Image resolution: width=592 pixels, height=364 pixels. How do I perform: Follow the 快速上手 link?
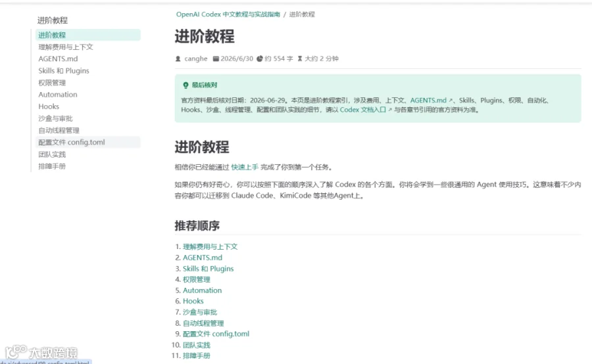245,167
